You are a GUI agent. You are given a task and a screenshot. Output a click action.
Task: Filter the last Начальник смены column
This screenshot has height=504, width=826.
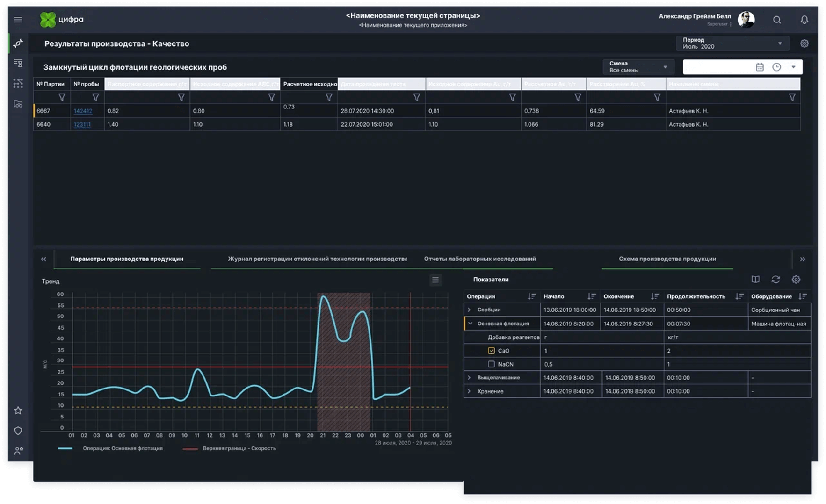pyautogui.click(x=792, y=97)
